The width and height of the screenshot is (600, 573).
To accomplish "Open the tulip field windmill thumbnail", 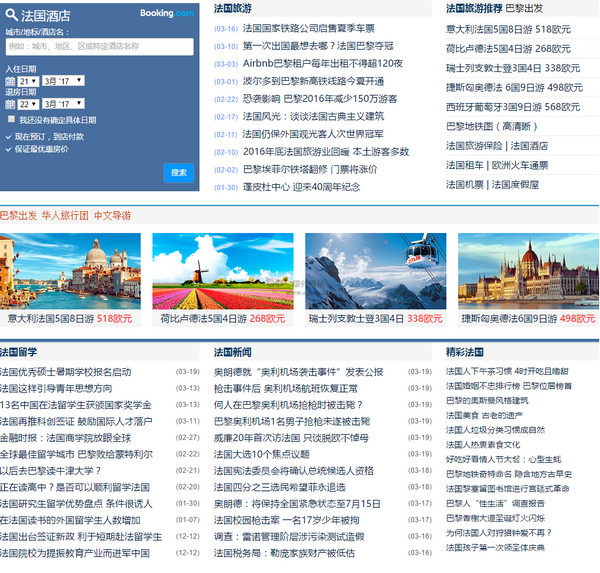I will (x=223, y=271).
